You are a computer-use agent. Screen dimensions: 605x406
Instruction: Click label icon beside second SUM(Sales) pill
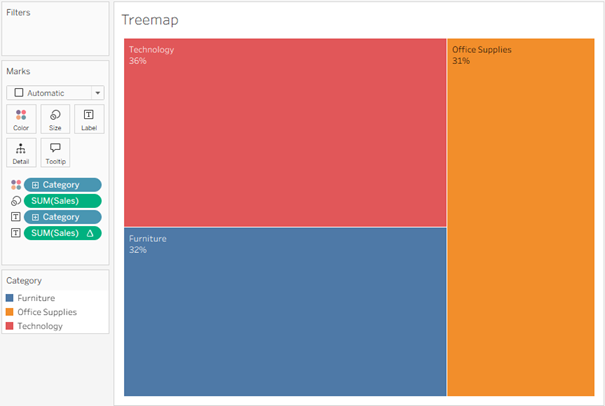[x=15, y=233]
